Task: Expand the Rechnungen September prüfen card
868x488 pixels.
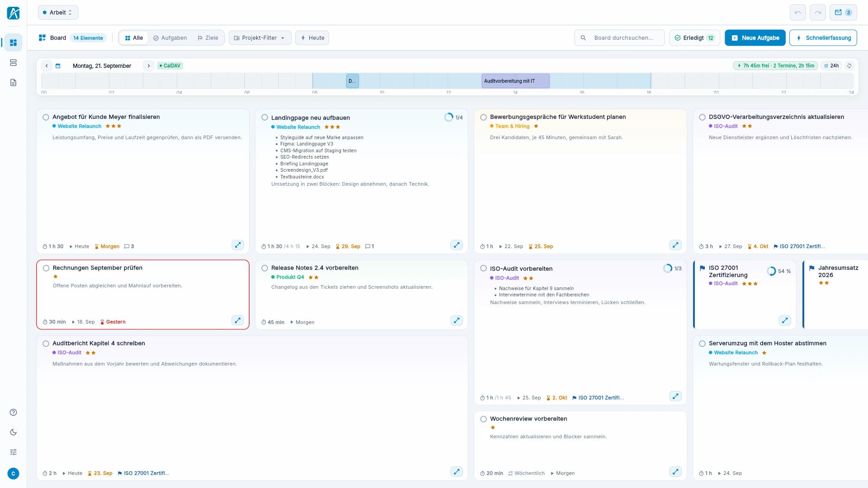Action: 237,320
